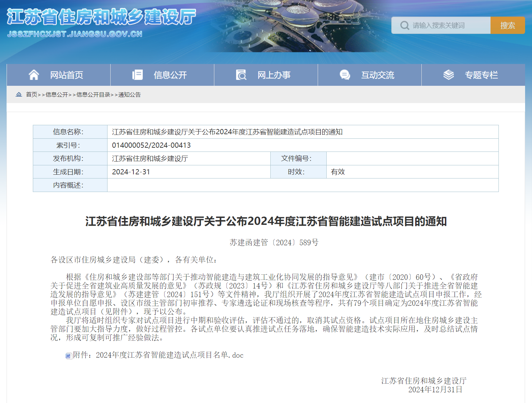
Task: Click the attachment doc file icon
Action: click(x=69, y=356)
